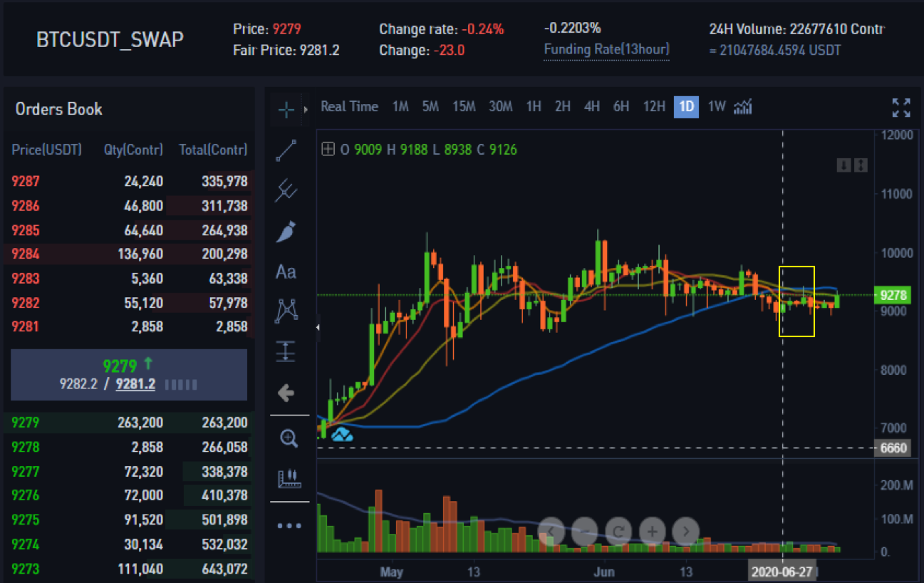Image resolution: width=924 pixels, height=583 pixels.
Task: Click the 6660 crosshair price label
Action: point(893,448)
